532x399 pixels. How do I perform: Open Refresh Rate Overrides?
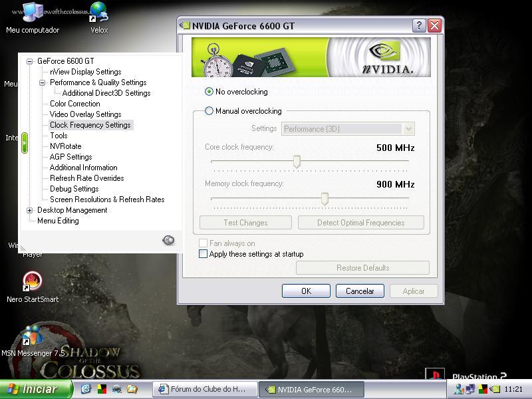click(87, 178)
